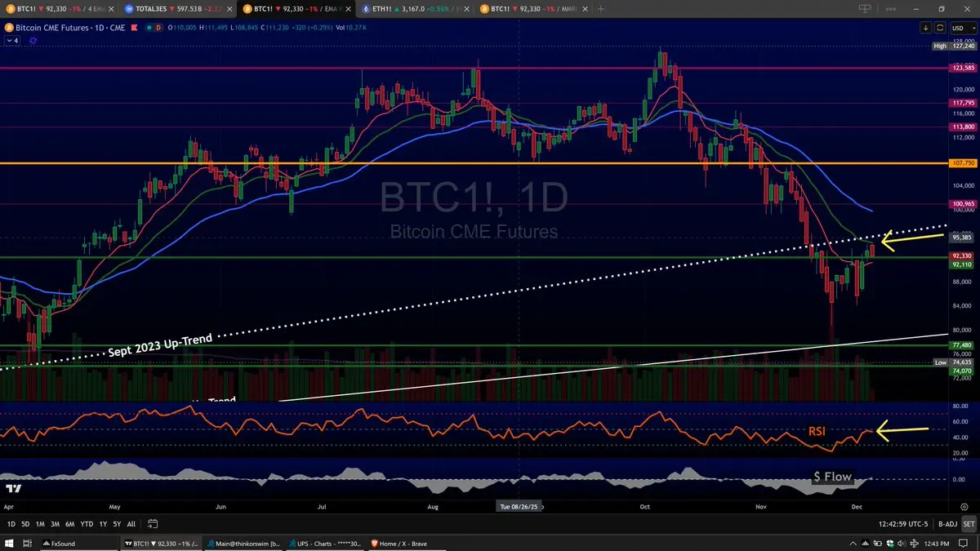Click the High 127,240 label
Viewport: 980px width, 551px height.
click(956, 47)
